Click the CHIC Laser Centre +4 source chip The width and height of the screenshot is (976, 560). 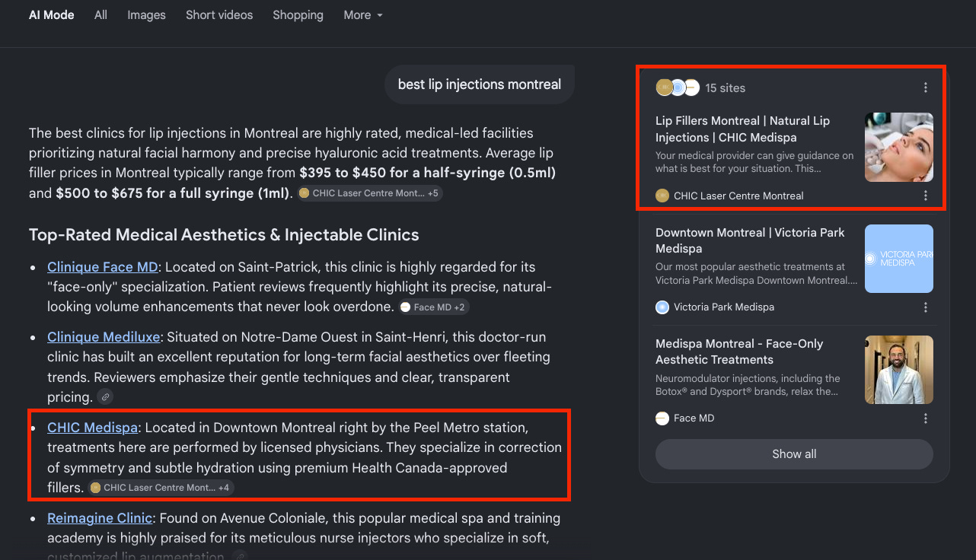[161, 488]
